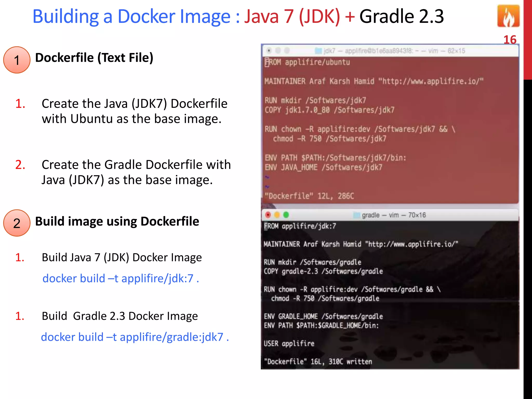The image size is (532, 399).
Task: Click 'Gradle 2.3' in the slide title
Action: [x=402, y=16]
